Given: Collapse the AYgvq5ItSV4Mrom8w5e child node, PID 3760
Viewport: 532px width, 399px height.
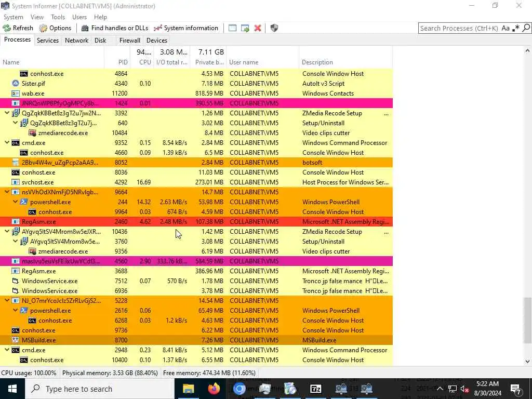Looking at the screenshot, I should click(15, 241).
